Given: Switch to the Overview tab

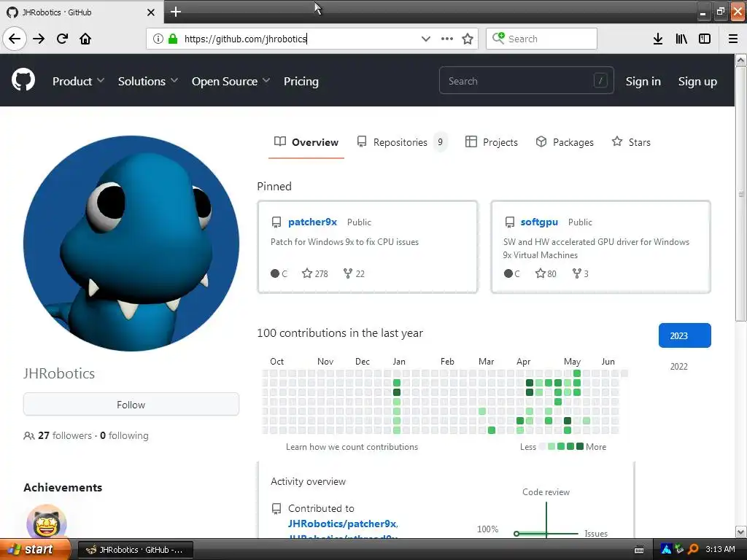Looking at the screenshot, I should pyautogui.click(x=306, y=142).
